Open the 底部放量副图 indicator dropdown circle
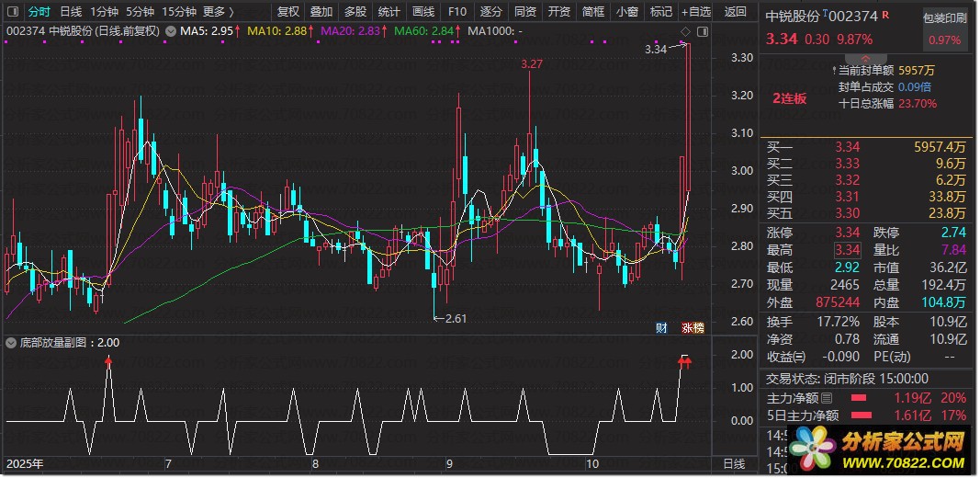This screenshot has width=980, height=478. coord(11,342)
